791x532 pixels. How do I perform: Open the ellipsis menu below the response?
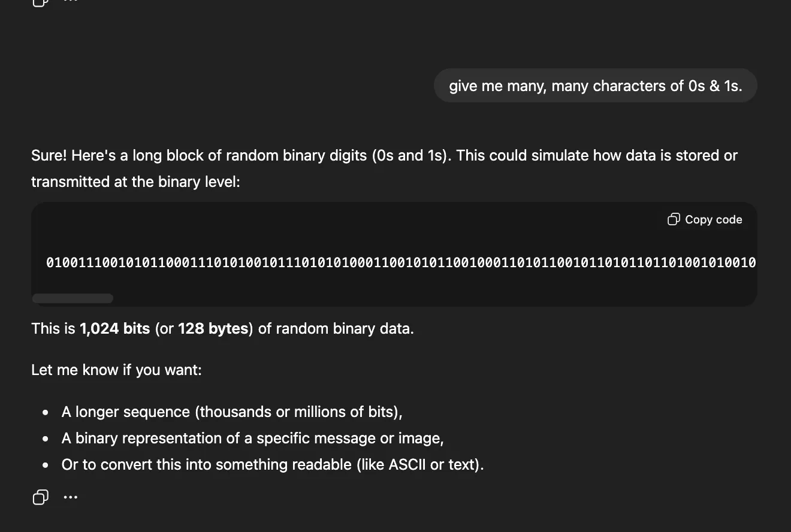pos(71,497)
